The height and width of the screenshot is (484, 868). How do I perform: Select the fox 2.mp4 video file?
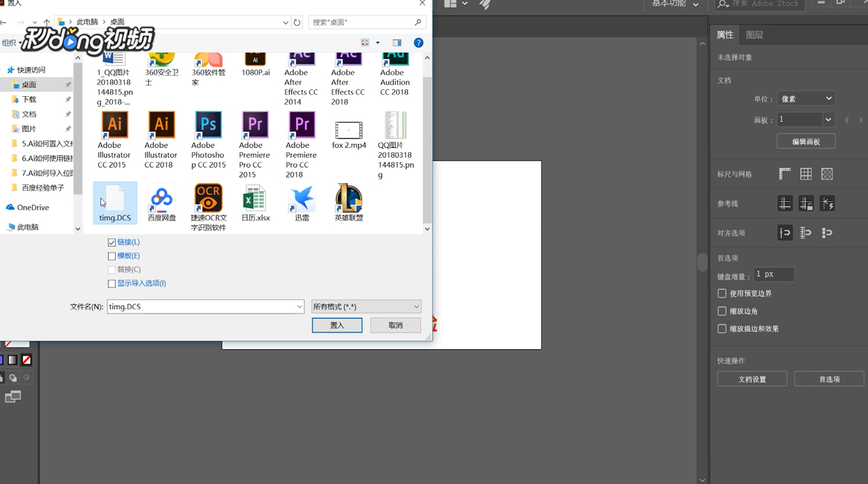349,135
